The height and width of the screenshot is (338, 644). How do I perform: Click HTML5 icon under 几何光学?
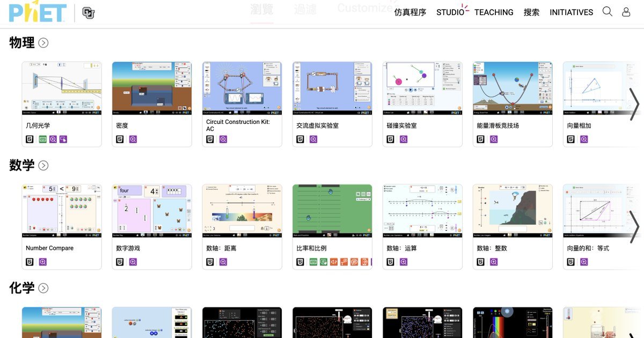pos(30,139)
